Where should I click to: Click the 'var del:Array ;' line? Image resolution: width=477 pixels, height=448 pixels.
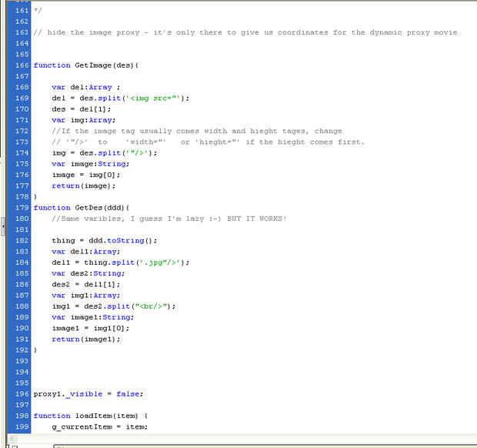pyautogui.click(x=86, y=87)
